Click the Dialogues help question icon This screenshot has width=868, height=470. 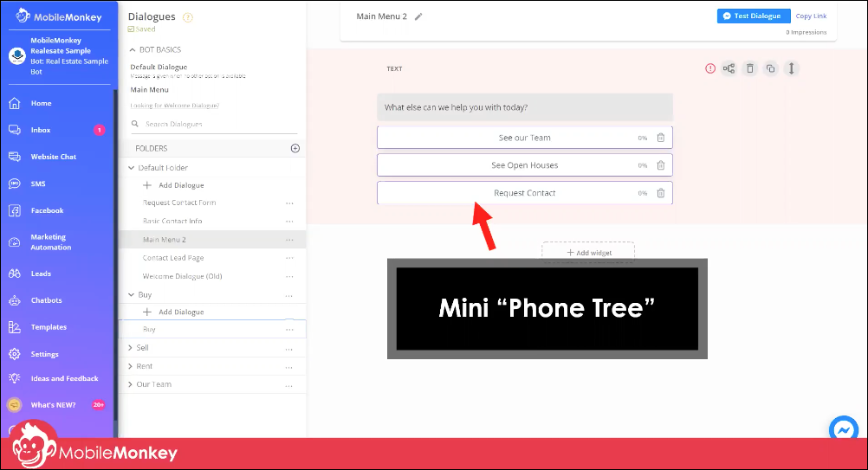click(x=188, y=17)
